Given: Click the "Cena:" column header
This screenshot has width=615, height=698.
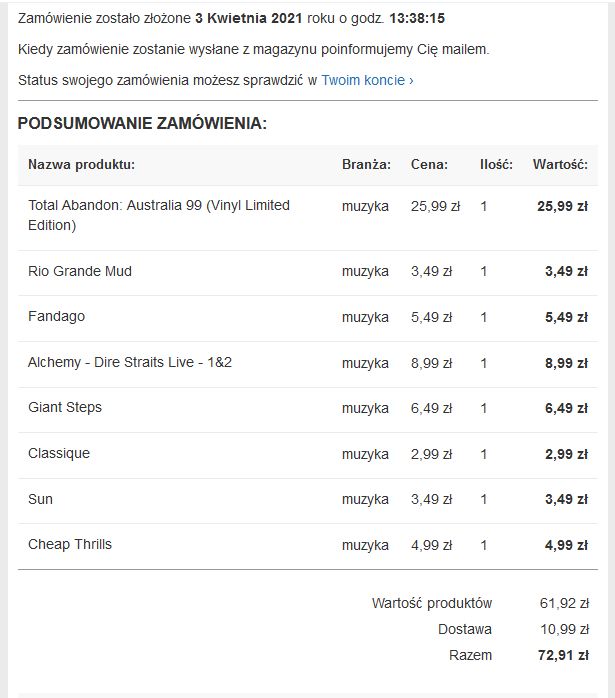Looking at the screenshot, I should point(429,164).
